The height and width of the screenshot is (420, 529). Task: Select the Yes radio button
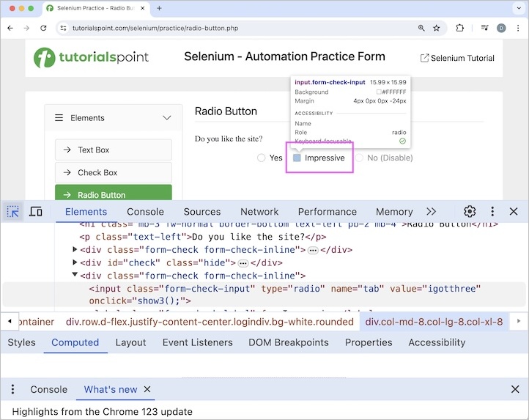pyautogui.click(x=262, y=158)
